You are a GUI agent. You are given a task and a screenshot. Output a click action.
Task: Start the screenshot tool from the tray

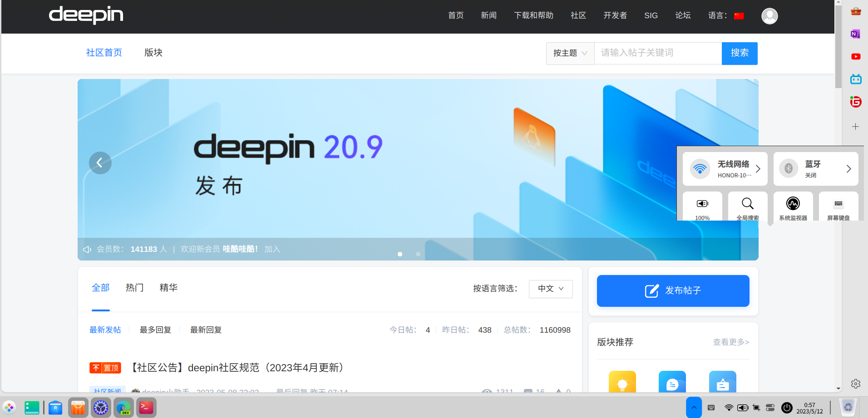click(756, 408)
